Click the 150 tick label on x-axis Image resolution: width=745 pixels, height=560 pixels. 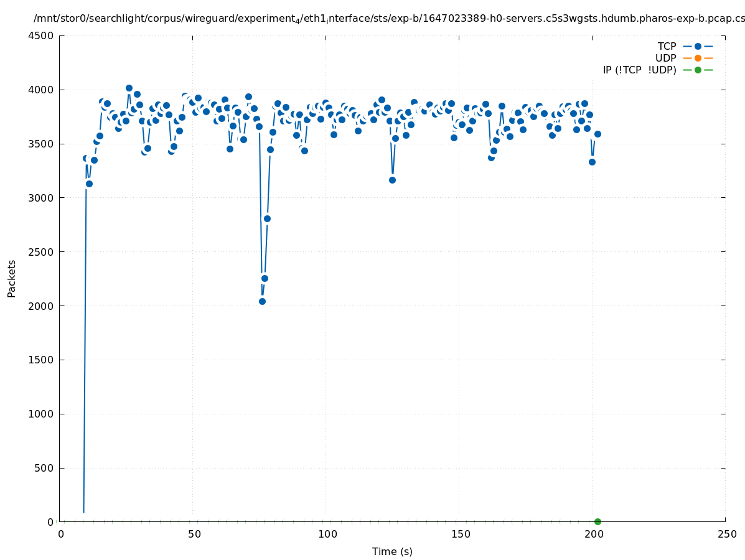[x=460, y=534]
